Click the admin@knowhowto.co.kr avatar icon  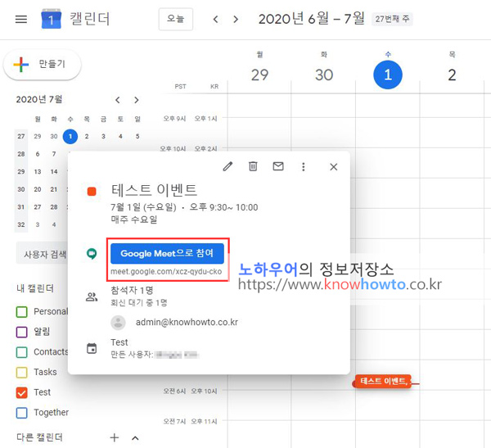coord(118,323)
